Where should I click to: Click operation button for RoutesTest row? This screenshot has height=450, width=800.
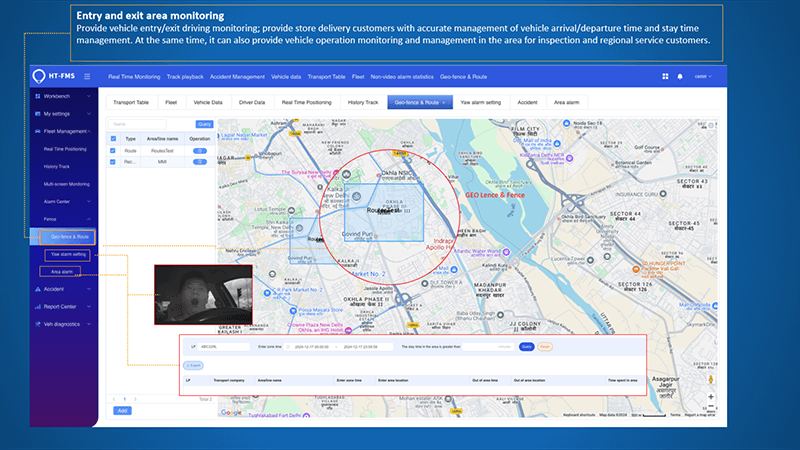pos(199,151)
